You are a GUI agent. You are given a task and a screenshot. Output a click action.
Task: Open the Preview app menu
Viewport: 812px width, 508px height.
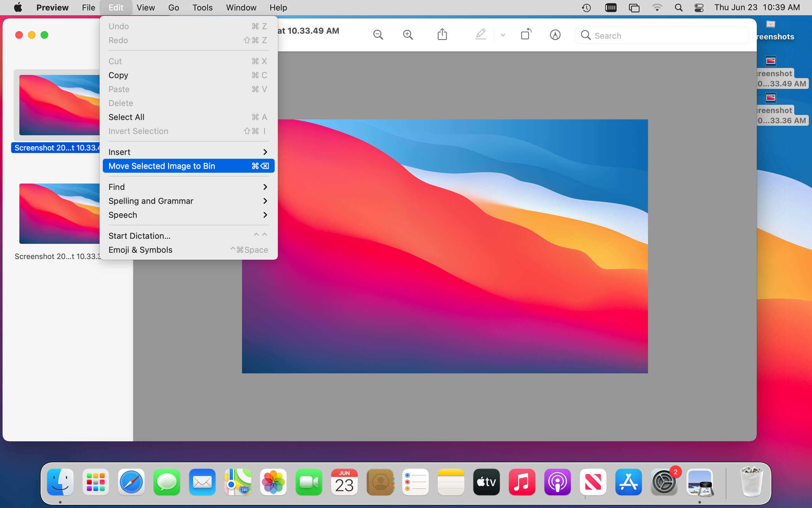tap(52, 7)
